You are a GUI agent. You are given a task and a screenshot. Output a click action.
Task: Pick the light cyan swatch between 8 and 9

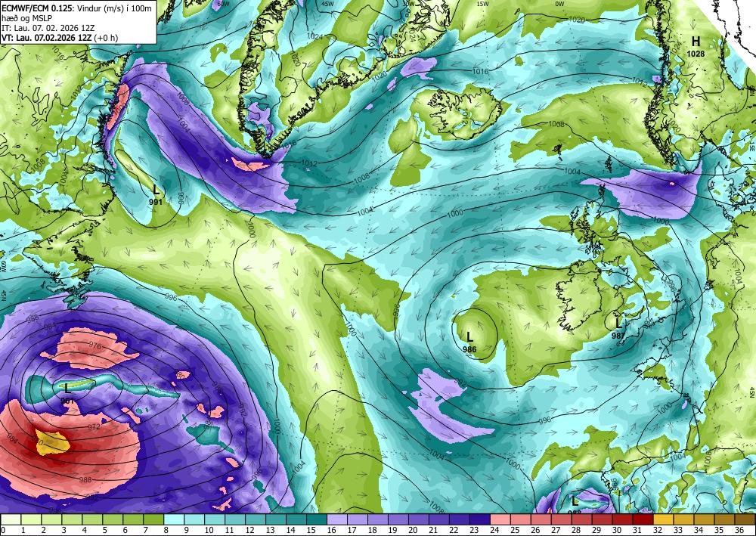coord(174,519)
